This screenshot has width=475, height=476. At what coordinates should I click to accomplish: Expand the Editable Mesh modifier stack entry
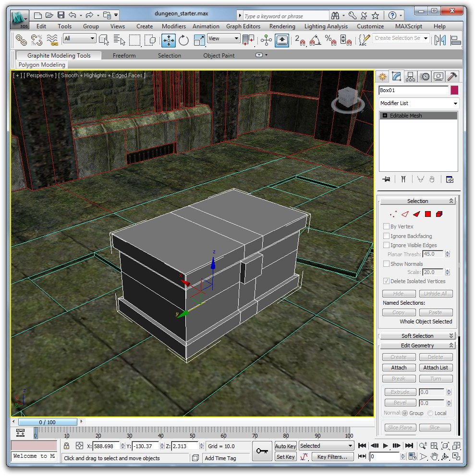tap(385, 116)
